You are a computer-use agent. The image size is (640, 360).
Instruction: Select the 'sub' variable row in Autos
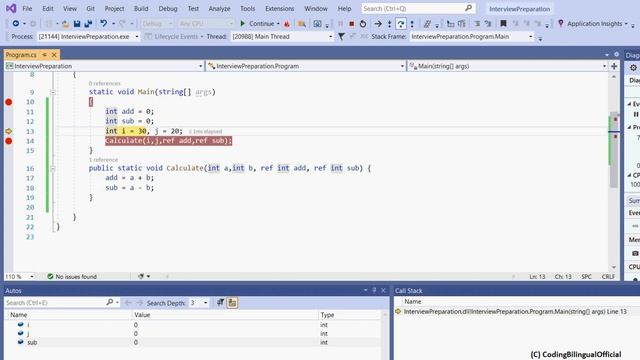(x=192, y=342)
